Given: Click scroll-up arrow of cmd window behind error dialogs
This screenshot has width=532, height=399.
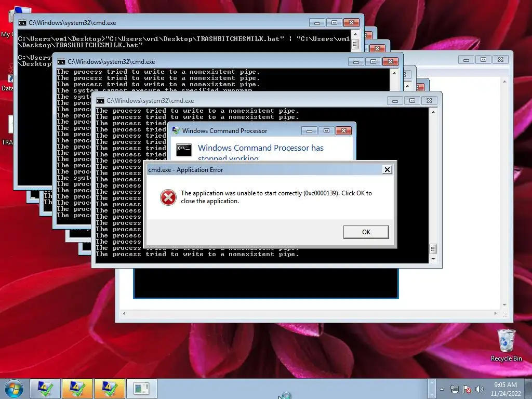Looking at the screenshot, I should coord(433,112).
